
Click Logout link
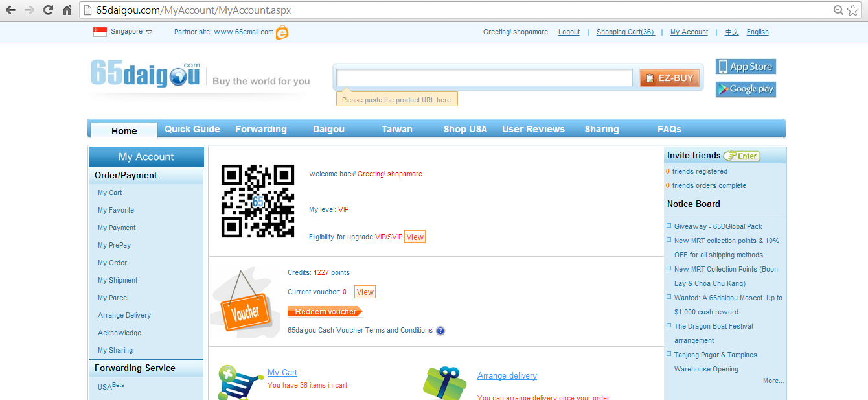tap(569, 32)
